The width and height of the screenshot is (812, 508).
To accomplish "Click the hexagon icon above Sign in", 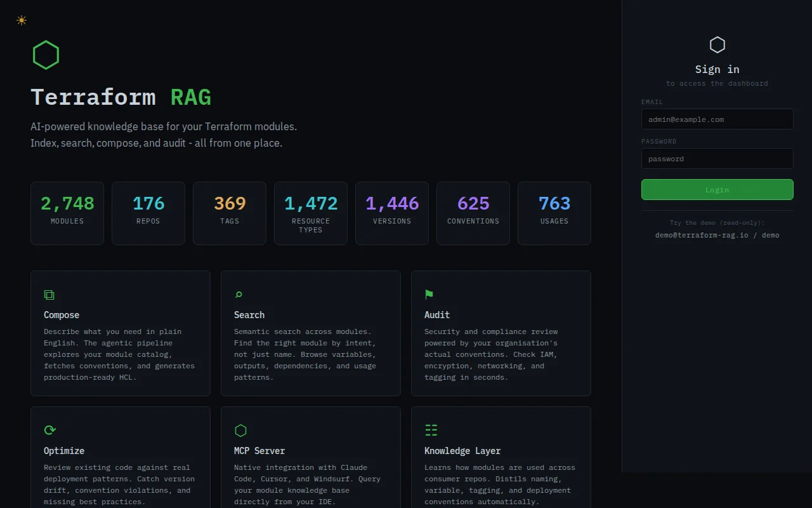I will point(717,44).
